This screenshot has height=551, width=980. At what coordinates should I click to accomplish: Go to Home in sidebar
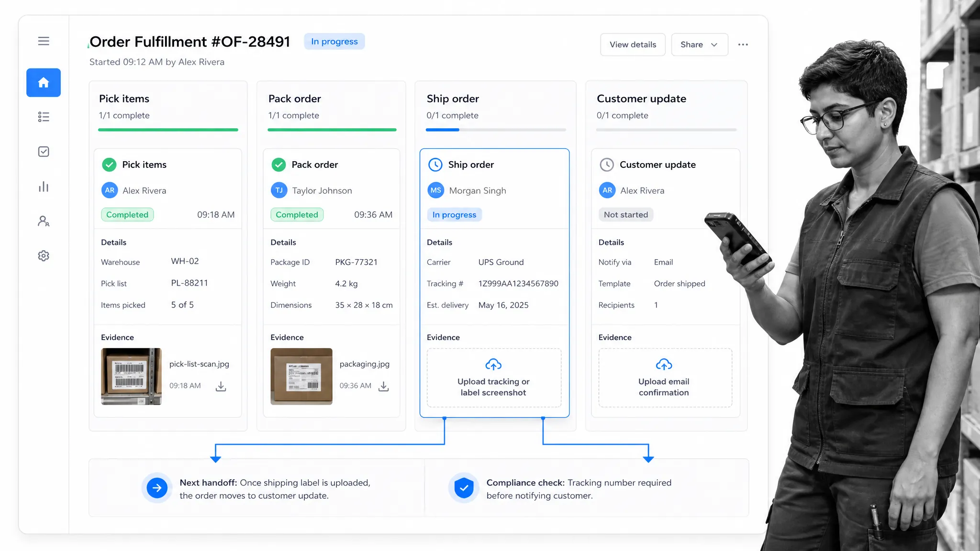click(x=44, y=83)
